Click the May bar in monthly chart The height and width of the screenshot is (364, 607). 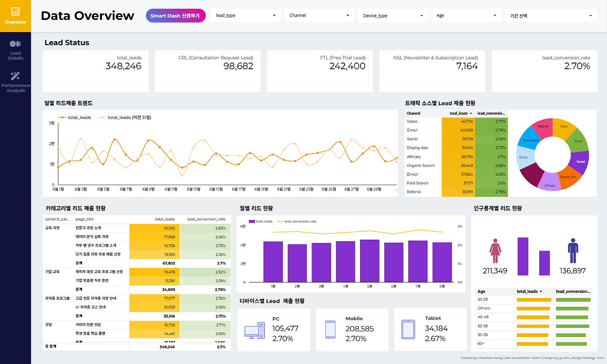coord(369,261)
